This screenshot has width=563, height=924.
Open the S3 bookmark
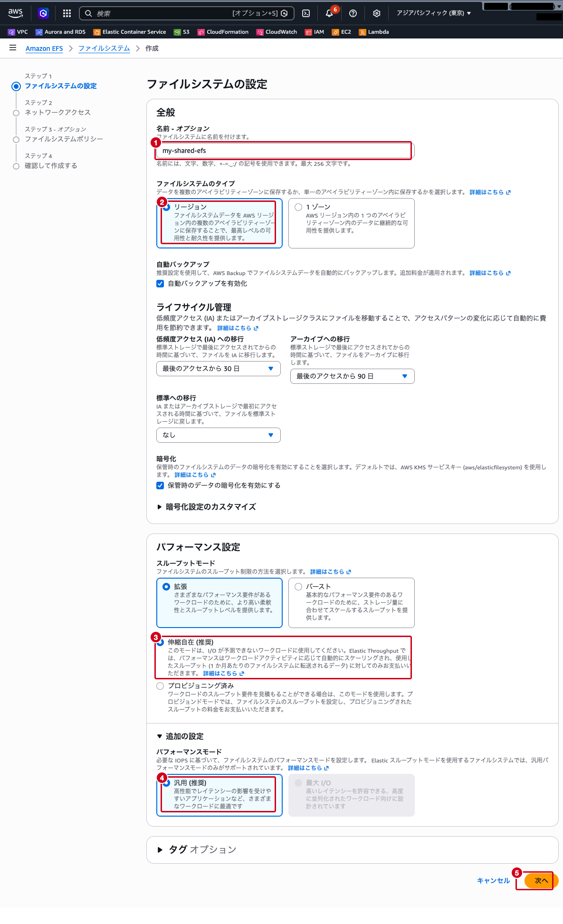click(x=181, y=32)
